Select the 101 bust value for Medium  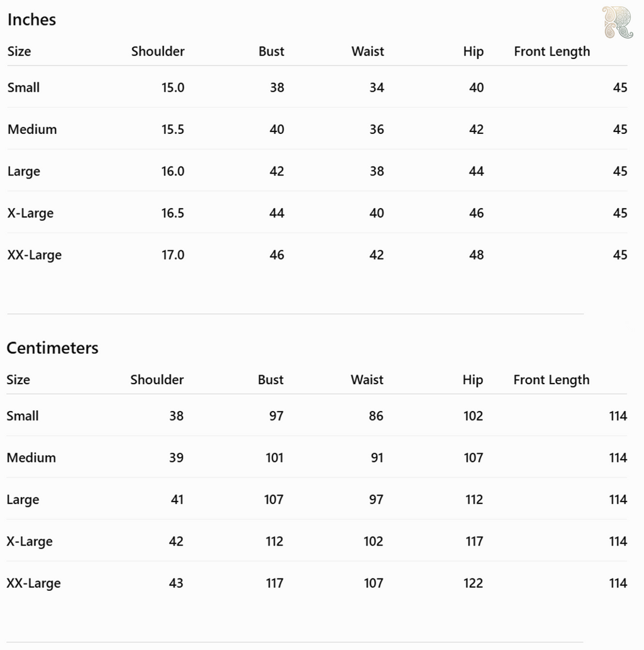(x=275, y=458)
